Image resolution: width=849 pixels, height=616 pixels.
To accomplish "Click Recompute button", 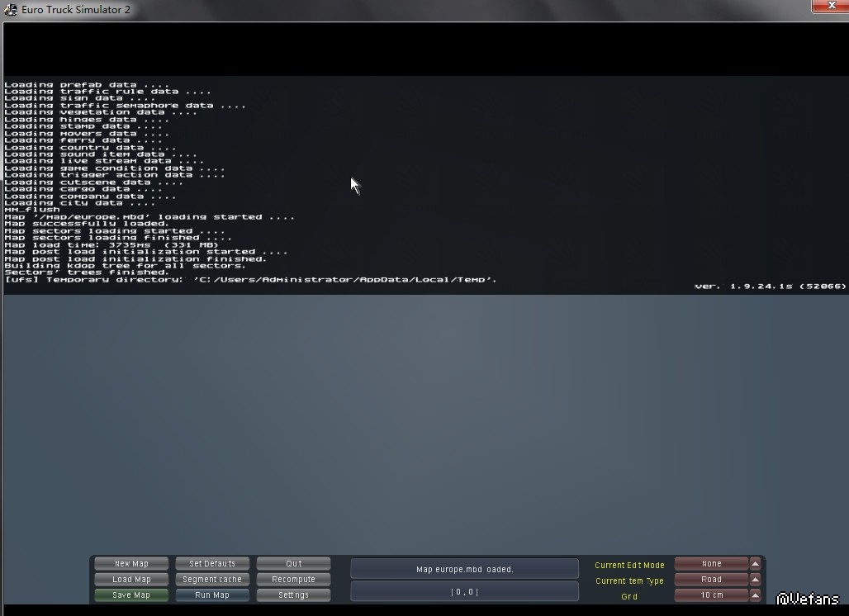I will (x=293, y=580).
